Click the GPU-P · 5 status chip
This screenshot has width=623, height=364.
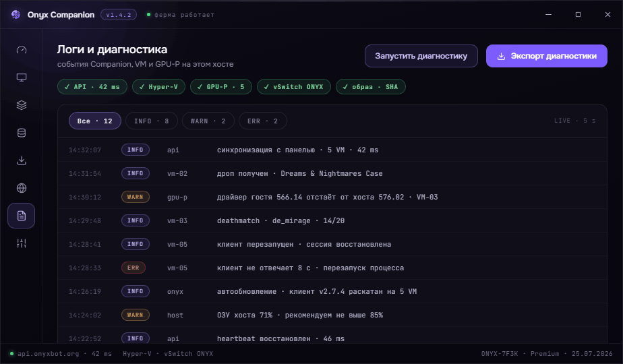point(221,87)
